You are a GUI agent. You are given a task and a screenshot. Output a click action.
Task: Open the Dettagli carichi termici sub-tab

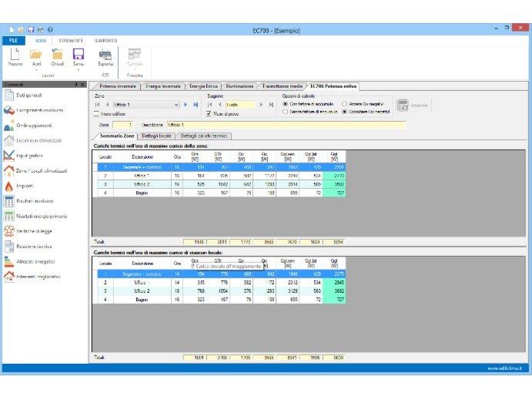203,136
